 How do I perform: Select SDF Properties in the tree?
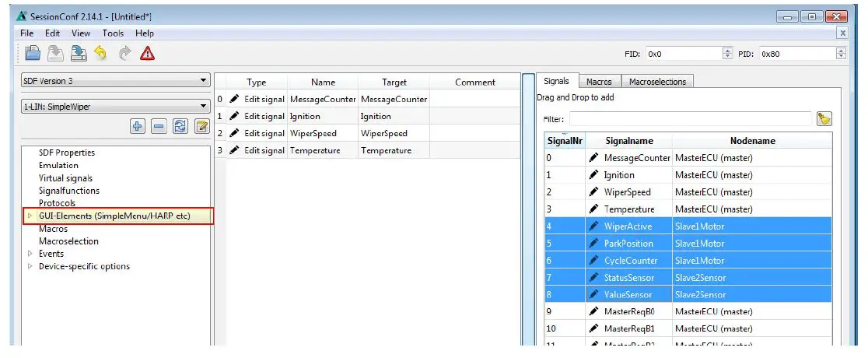(x=66, y=153)
